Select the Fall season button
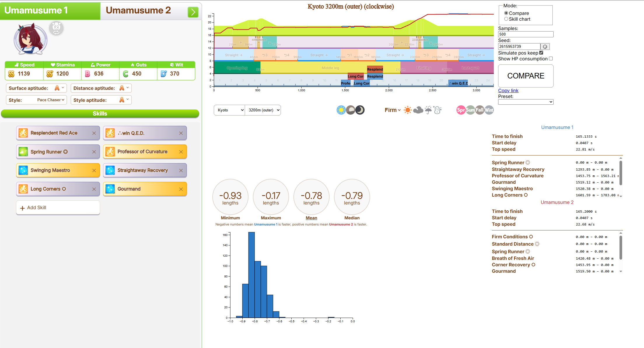 pos(480,110)
